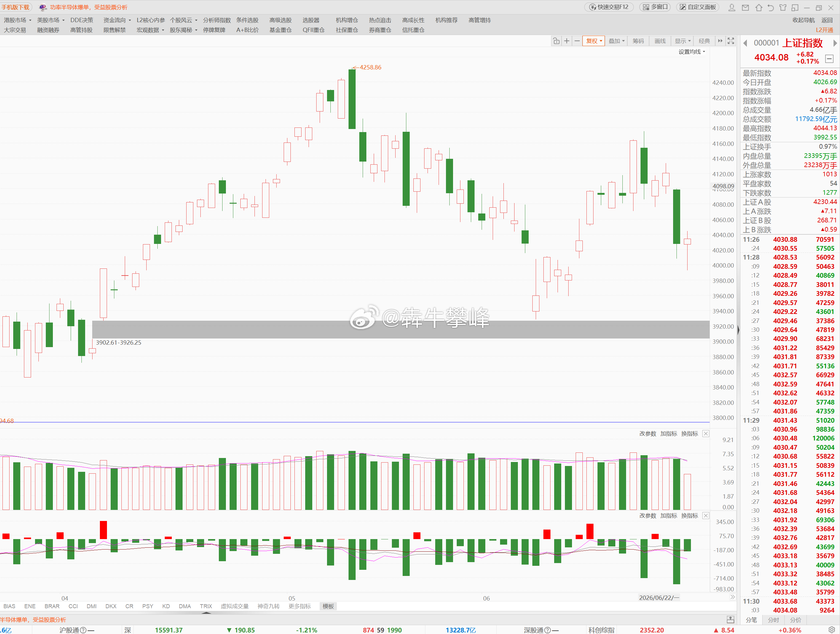
Task: Open multi-window 多窗口
Action: click(x=655, y=7)
